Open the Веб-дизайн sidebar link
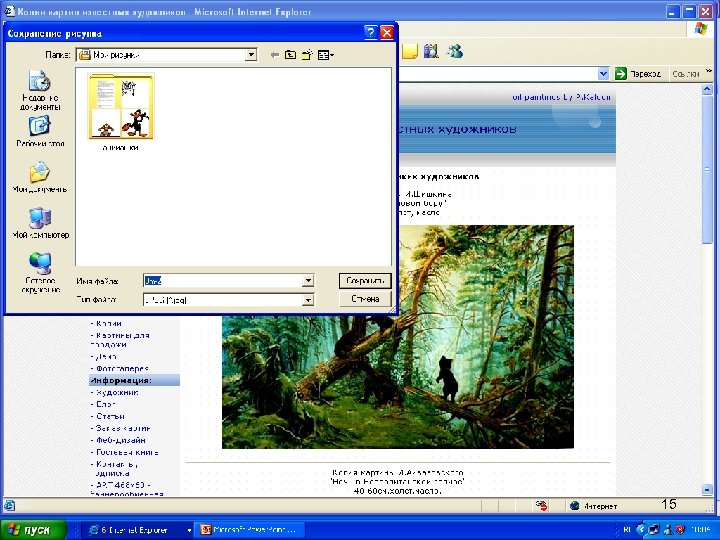The width and height of the screenshot is (720, 540). tap(121, 440)
